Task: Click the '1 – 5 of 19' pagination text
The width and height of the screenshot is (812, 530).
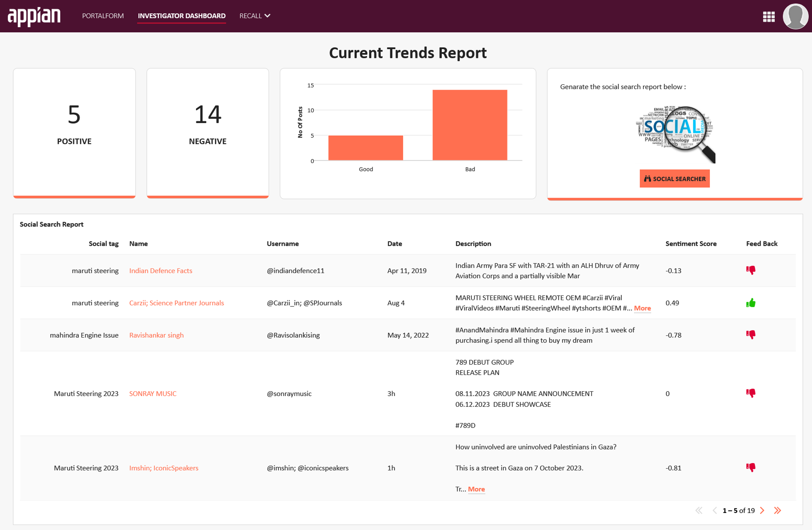Action: click(x=738, y=510)
